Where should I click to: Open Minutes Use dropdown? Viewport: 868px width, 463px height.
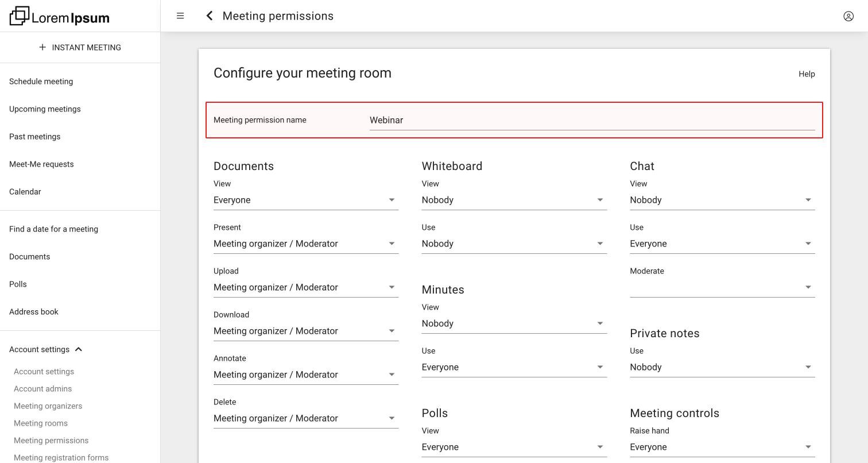click(514, 367)
